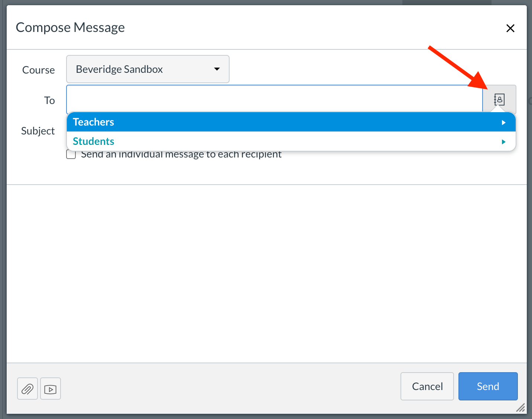This screenshot has height=419, width=532.
Task: Expand the Teachers recipient list
Action: 504,122
